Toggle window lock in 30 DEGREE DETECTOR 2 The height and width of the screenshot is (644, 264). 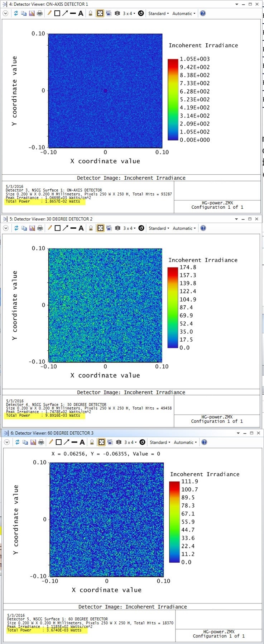[91, 228]
